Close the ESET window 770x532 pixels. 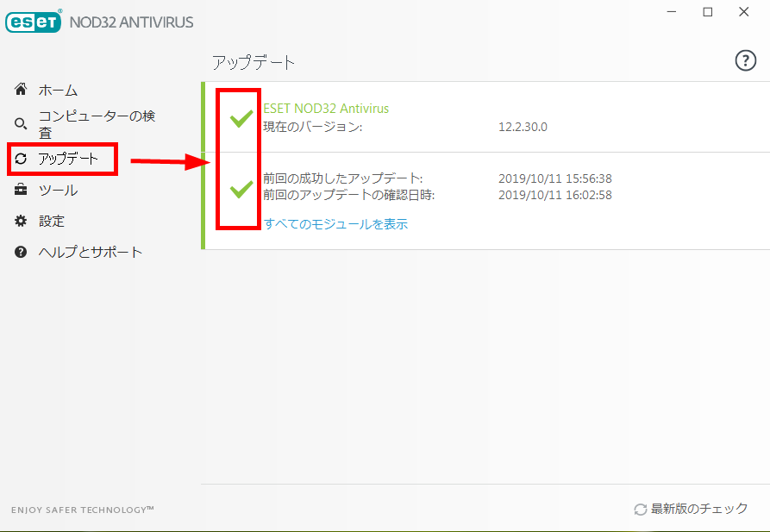point(744,12)
